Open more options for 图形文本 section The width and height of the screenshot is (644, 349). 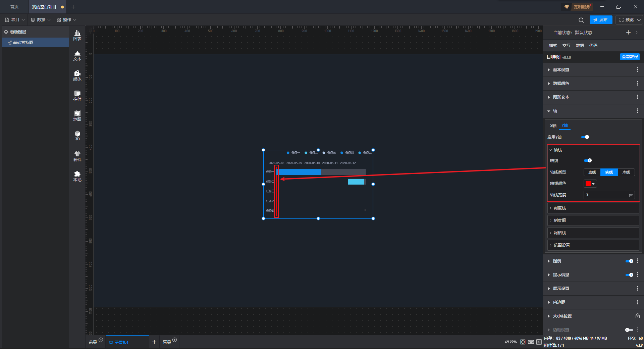[x=637, y=97]
